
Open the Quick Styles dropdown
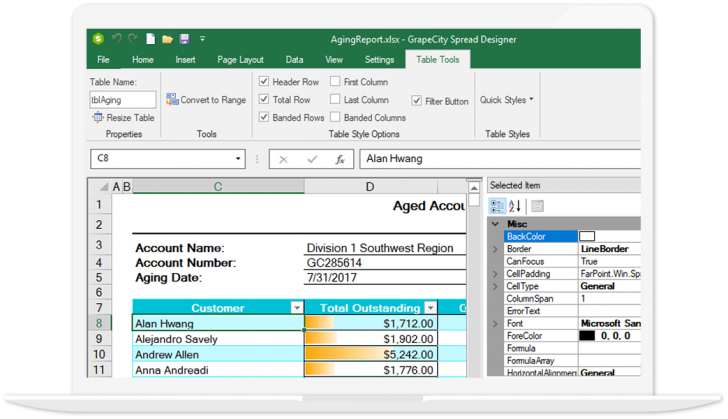point(507,100)
